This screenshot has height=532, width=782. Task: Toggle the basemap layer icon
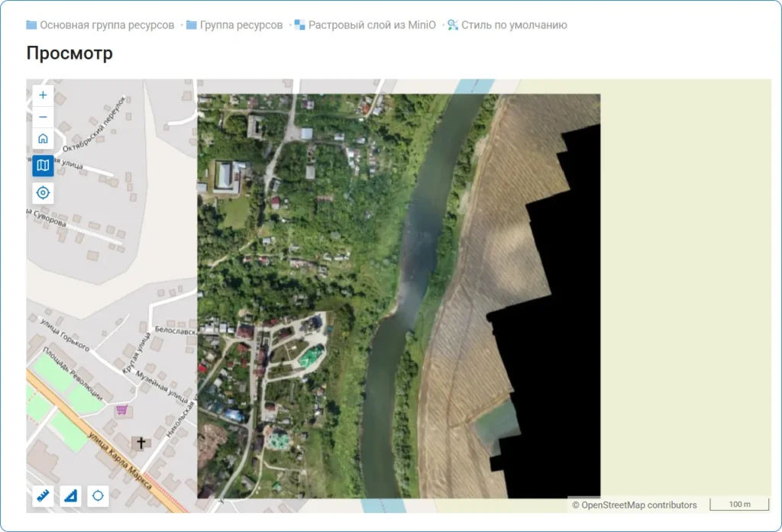[43, 165]
